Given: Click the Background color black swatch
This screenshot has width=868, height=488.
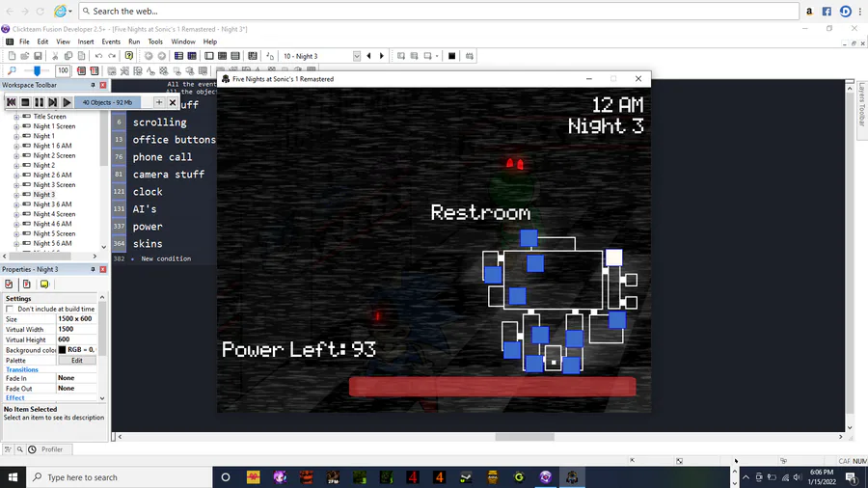Looking at the screenshot, I should pyautogui.click(x=62, y=350).
